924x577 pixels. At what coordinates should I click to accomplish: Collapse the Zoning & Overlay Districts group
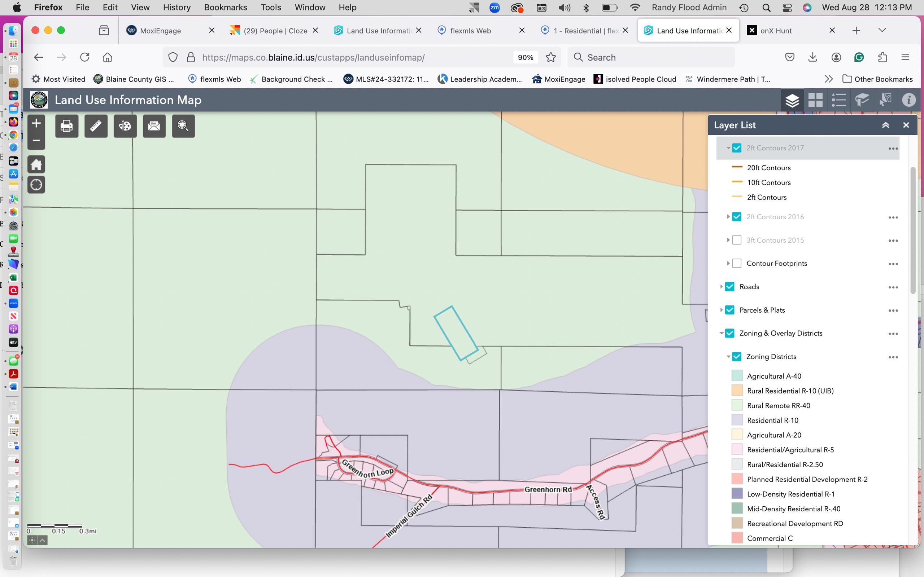tap(721, 333)
